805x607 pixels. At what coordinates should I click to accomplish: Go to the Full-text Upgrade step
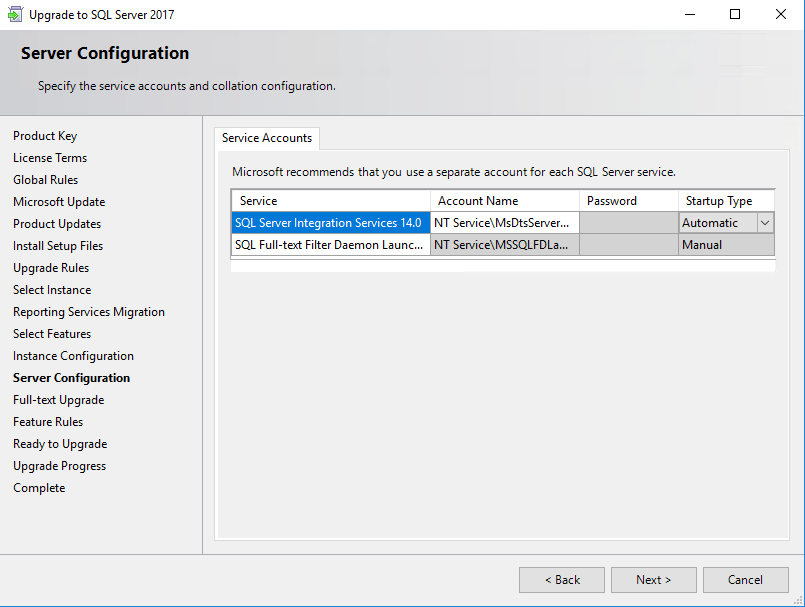pyautogui.click(x=59, y=400)
